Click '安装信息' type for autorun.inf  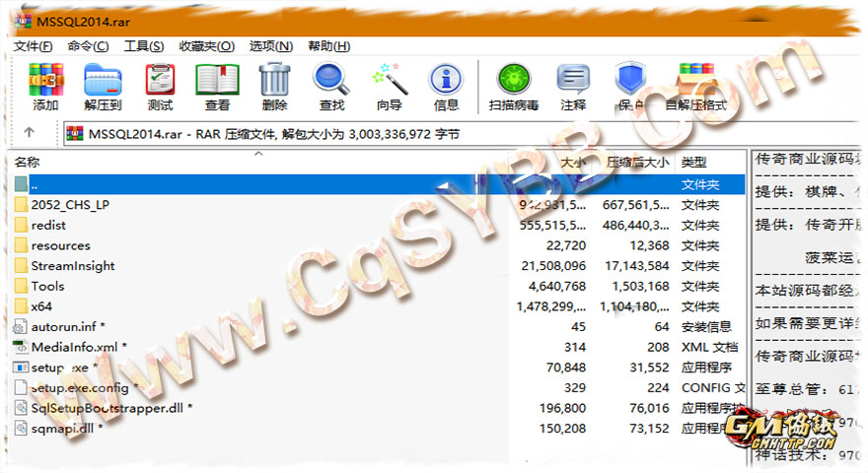pos(706,327)
